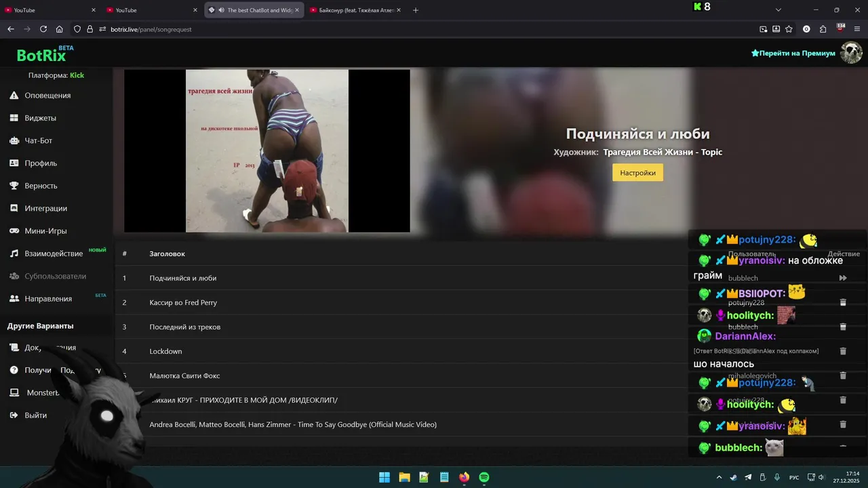This screenshot has width=868, height=488.
Task: Delete Кассир во Fred Perry from queue
Action: pyautogui.click(x=843, y=302)
